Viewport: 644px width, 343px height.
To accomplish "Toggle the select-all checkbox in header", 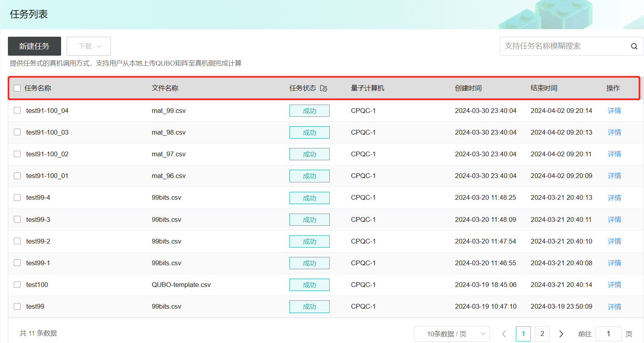I will coord(17,88).
